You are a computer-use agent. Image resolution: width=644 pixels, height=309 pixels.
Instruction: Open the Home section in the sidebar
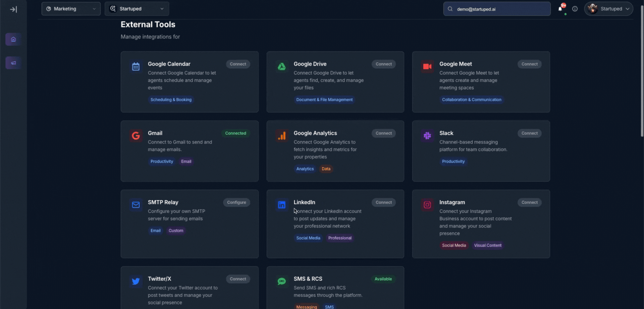point(13,39)
